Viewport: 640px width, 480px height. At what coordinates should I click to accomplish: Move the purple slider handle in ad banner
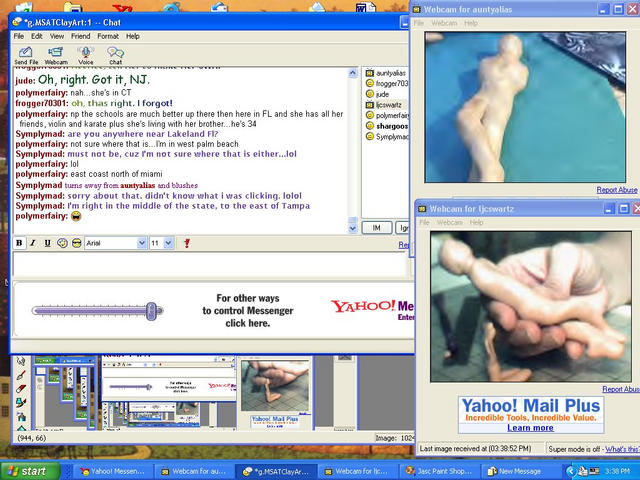tap(151, 311)
